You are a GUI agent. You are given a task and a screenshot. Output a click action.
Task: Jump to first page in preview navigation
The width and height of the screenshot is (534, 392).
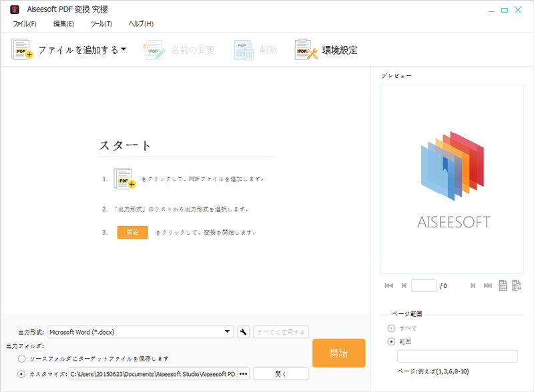coord(388,285)
